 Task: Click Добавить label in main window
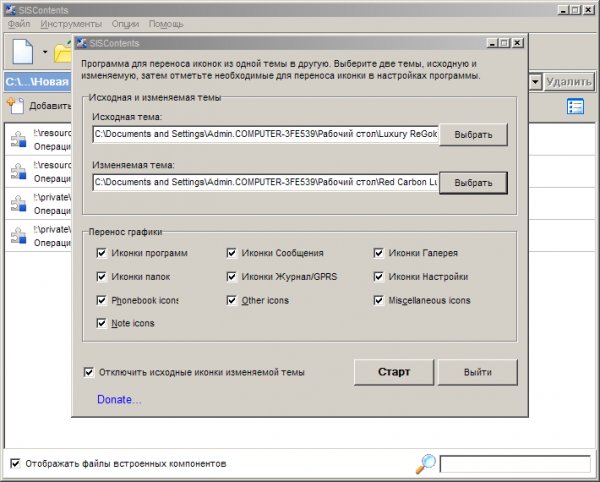coord(50,106)
